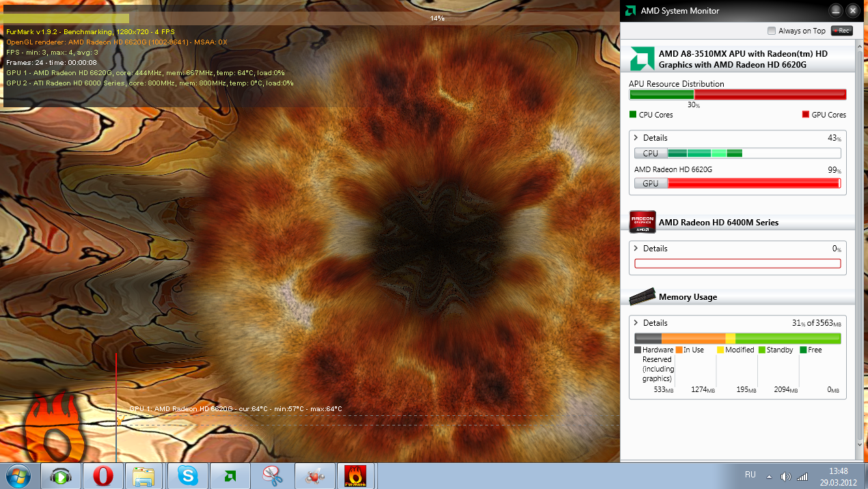The image size is (868, 489).
Task: Expand Memory Usage Details
Action: pyautogui.click(x=636, y=323)
